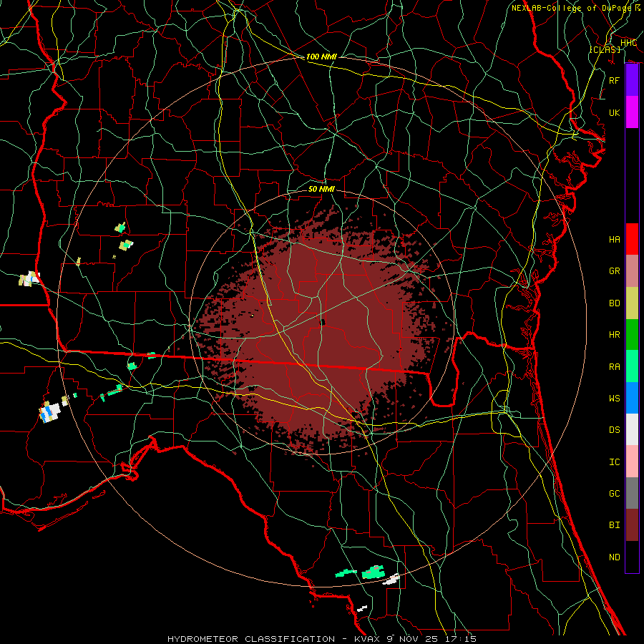Click the BI brown legend swatch
The image size is (644, 644).
coord(632,525)
